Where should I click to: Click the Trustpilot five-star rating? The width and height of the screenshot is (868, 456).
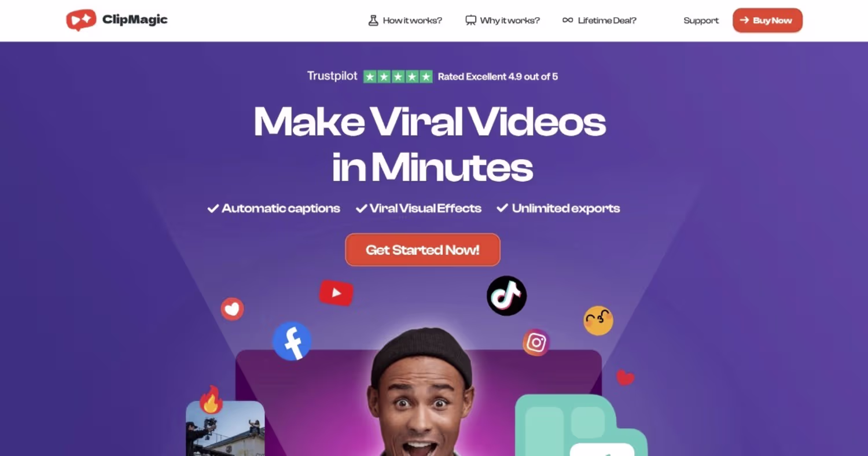point(398,76)
